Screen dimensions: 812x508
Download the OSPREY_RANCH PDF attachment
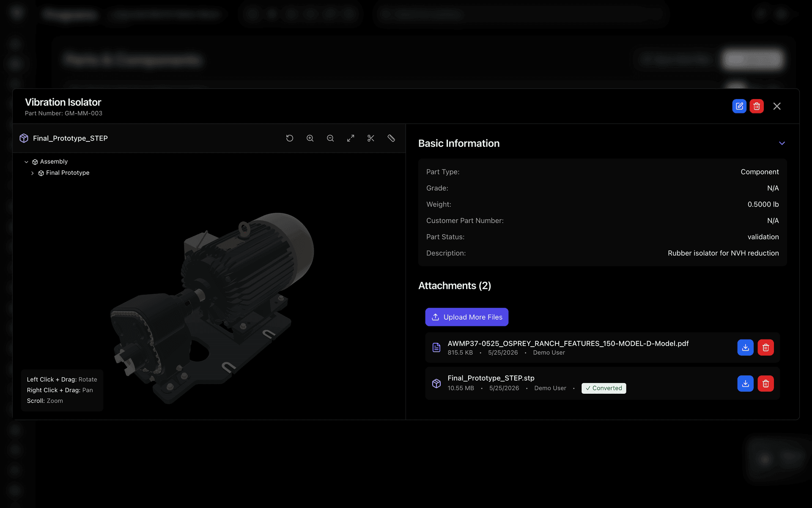tap(746, 348)
